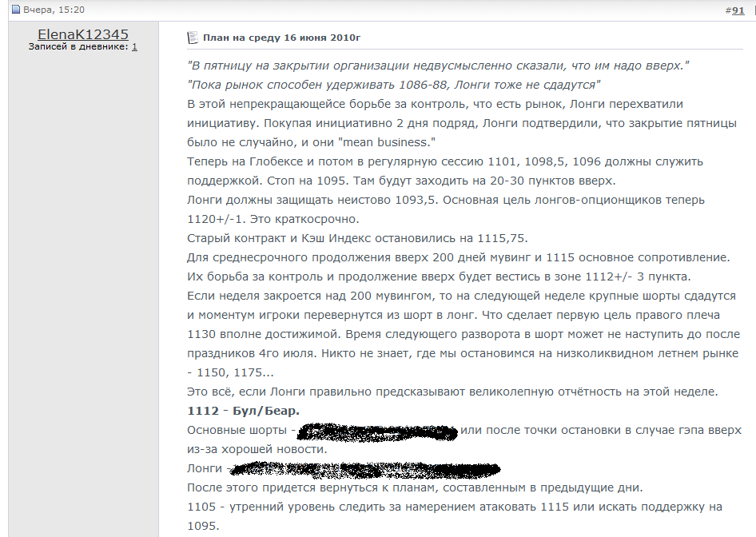Screen dimensions: 756x537
Task: Click the post status icon beside the timestamp
Action: coord(15,10)
